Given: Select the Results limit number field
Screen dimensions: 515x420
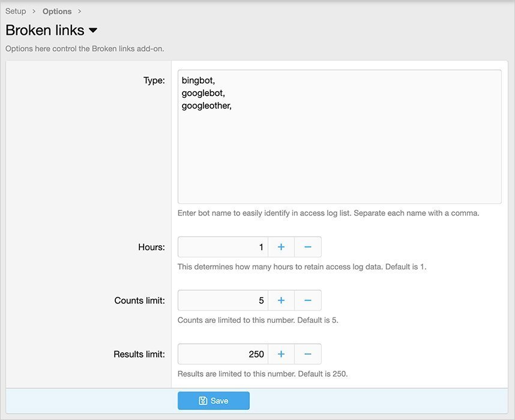Looking at the screenshot, I should click(223, 354).
